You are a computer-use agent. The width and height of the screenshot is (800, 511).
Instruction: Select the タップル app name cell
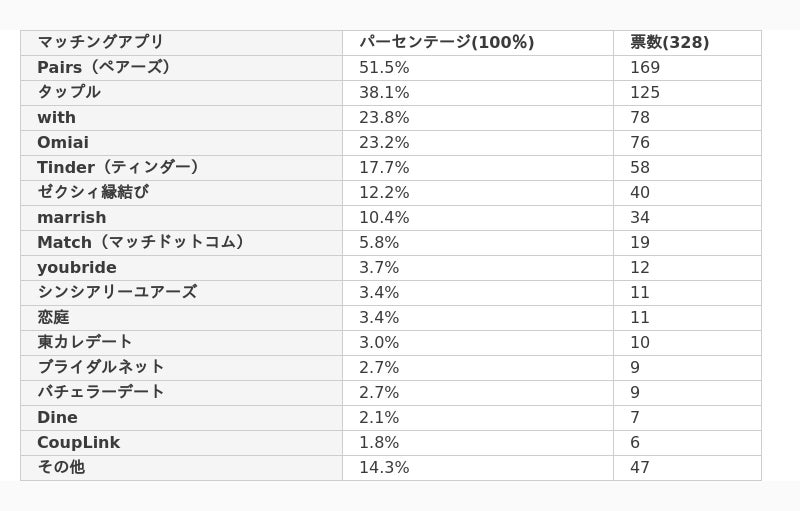point(69,92)
